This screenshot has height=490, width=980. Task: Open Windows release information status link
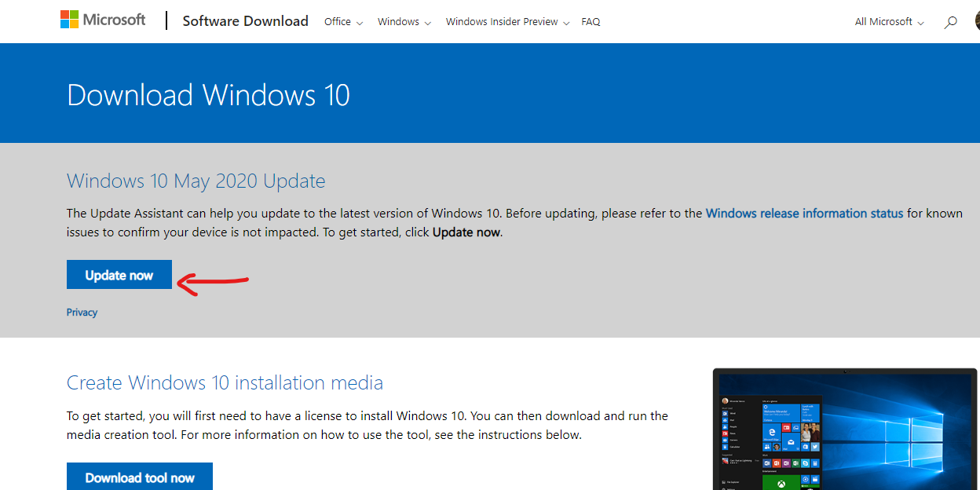(x=805, y=213)
